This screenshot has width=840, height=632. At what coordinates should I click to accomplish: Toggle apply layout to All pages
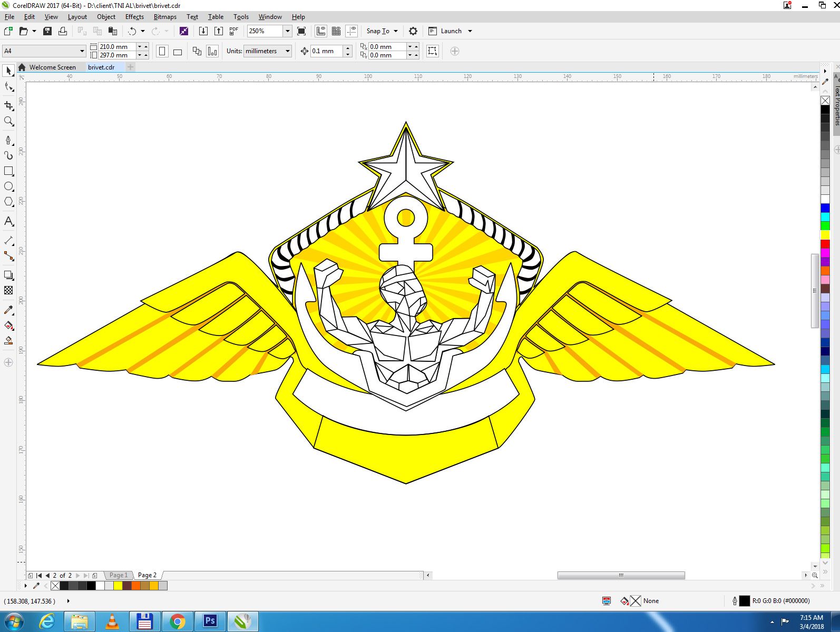(197, 51)
